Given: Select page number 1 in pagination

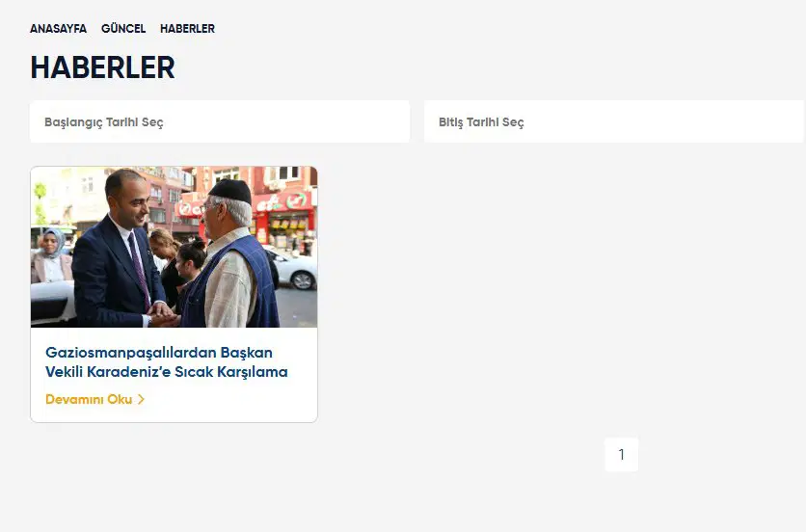Looking at the screenshot, I should (x=622, y=454).
